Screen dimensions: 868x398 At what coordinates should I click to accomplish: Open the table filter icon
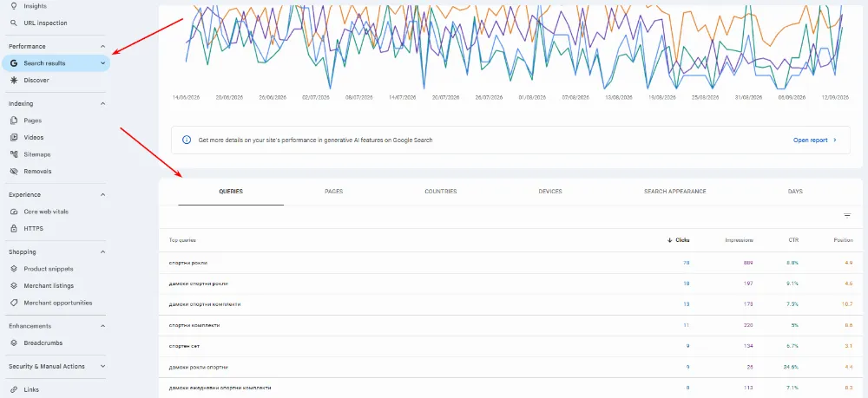847,216
